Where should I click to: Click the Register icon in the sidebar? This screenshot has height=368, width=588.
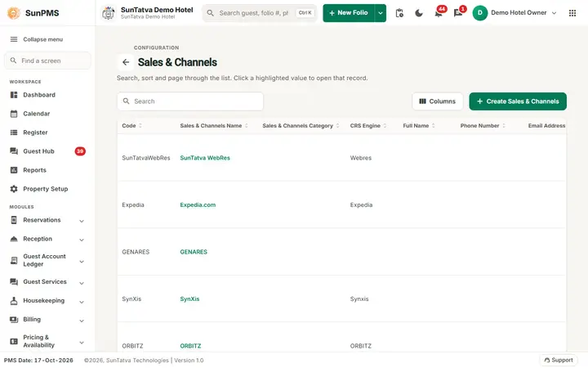click(x=14, y=132)
